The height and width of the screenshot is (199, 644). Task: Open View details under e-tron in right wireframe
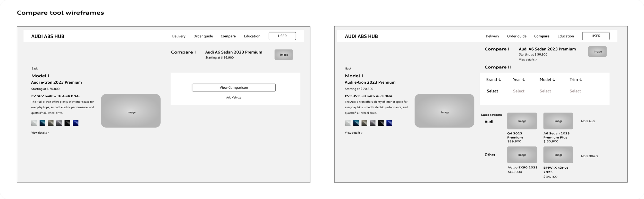click(x=354, y=133)
